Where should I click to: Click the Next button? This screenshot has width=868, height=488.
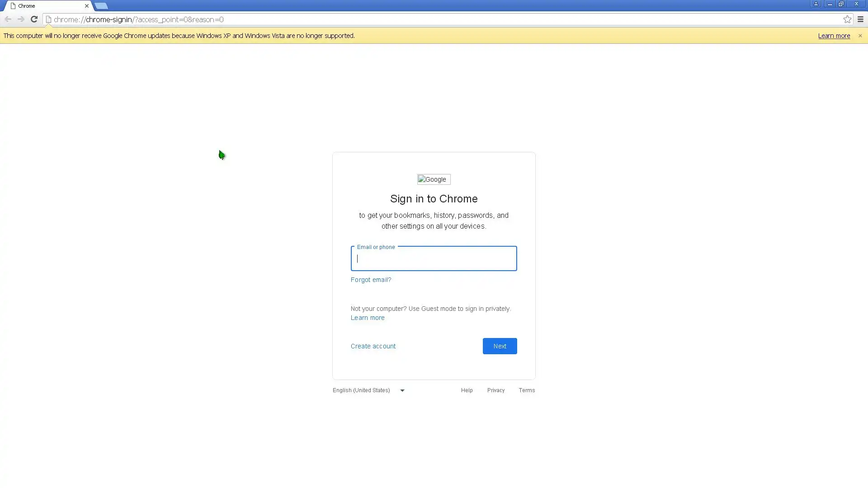[500, 346]
